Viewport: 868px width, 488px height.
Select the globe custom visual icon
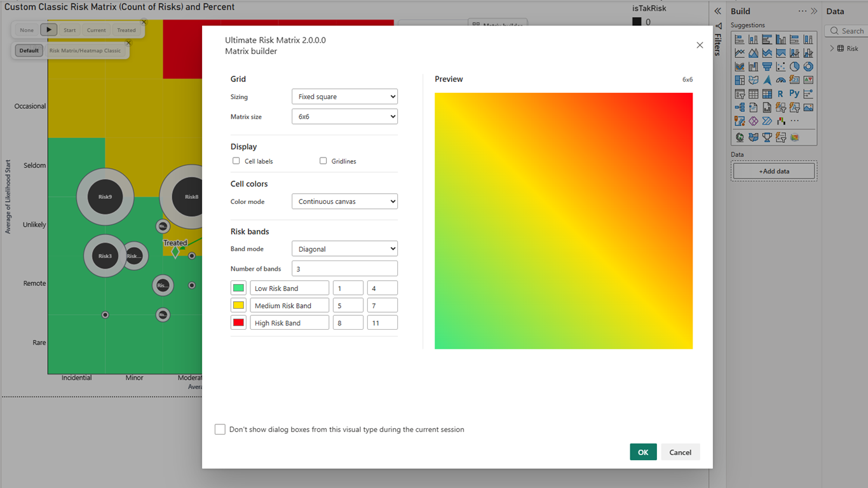pos(740,137)
